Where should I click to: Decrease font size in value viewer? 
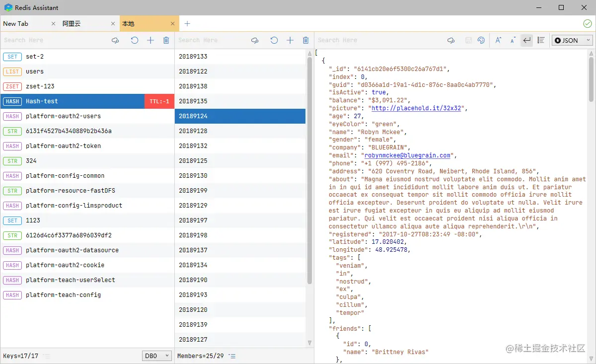click(x=513, y=40)
